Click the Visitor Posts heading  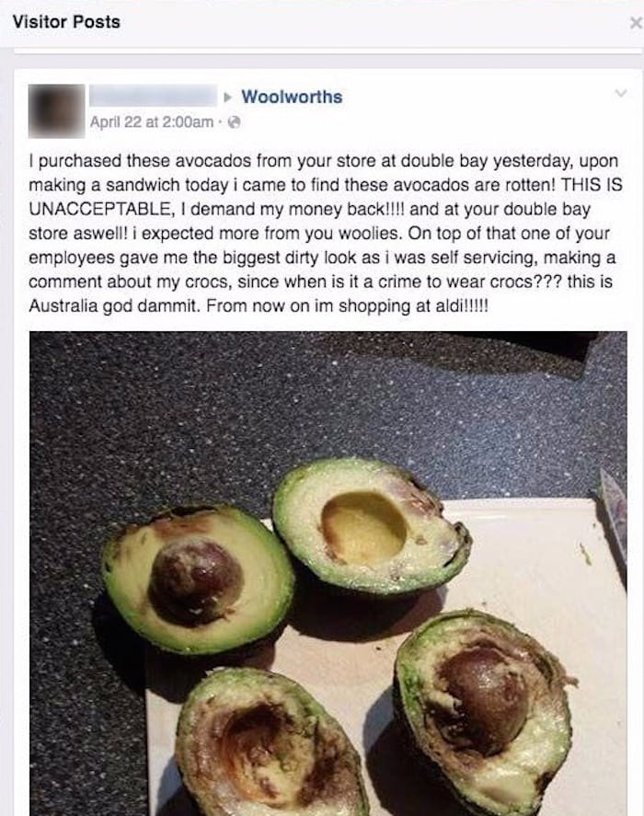pos(66,22)
